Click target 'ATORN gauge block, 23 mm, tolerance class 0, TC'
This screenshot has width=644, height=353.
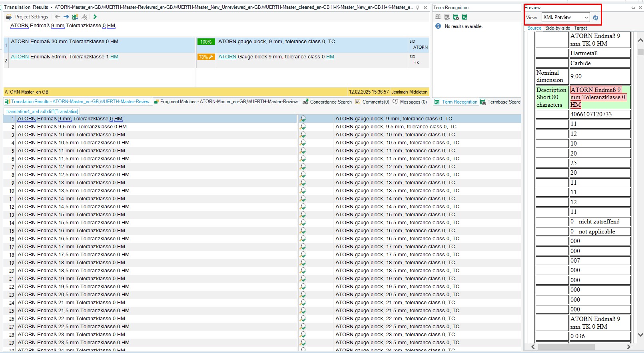(x=395, y=335)
